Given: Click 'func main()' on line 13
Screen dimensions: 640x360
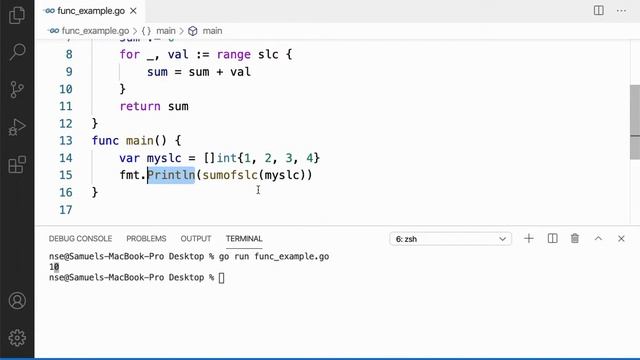Looking at the screenshot, I should coord(129,141).
